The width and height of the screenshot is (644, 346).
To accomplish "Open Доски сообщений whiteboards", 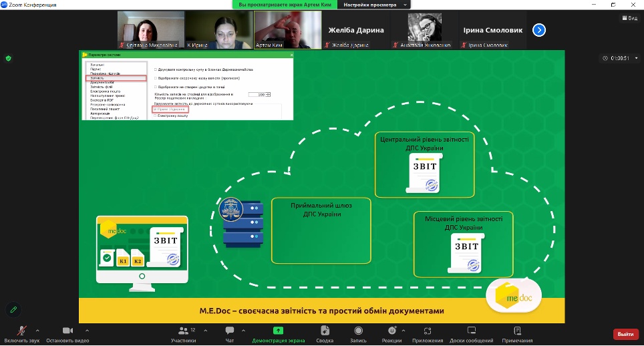I will point(471,334).
